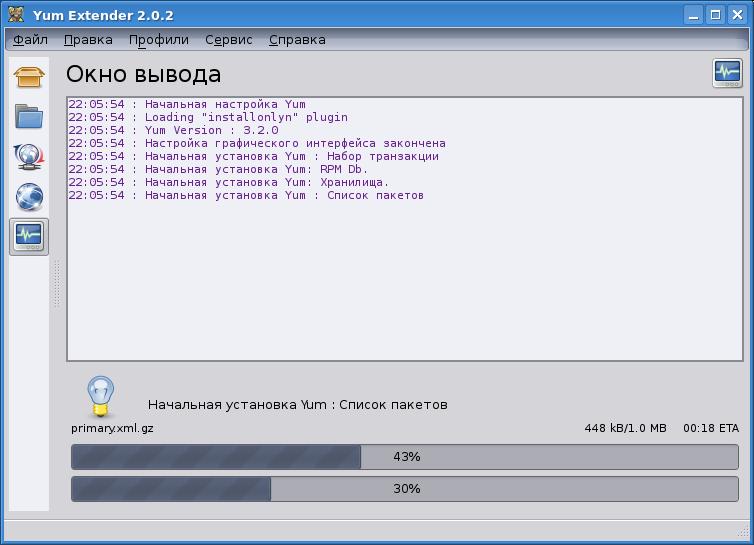Open the Правка menu
This screenshot has width=754, height=545.
point(88,39)
